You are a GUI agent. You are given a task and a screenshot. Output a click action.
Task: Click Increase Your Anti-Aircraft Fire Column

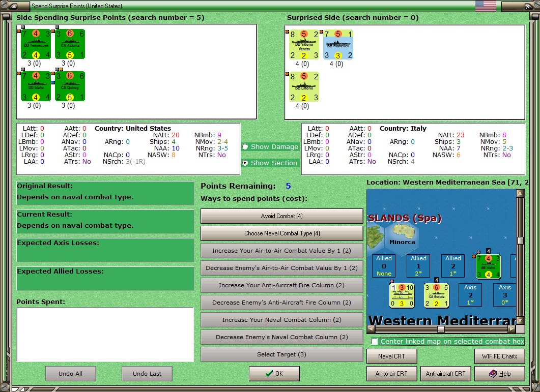(282, 285)
